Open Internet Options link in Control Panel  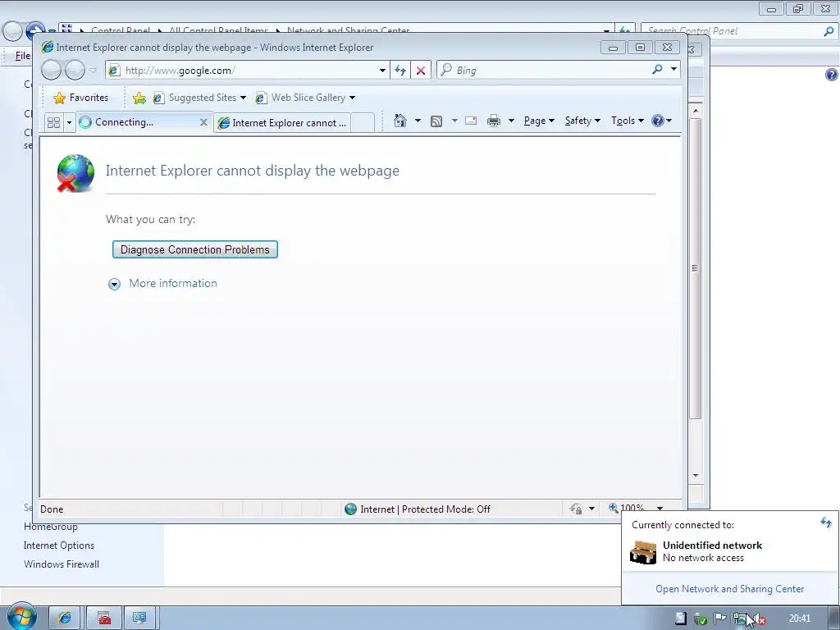pyautogui.click(x=59, y=546)
